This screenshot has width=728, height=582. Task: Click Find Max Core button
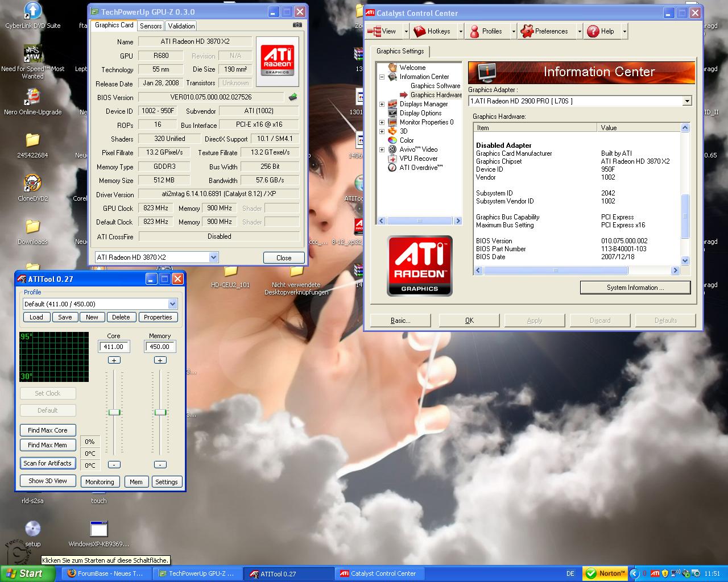click(48, 430)
